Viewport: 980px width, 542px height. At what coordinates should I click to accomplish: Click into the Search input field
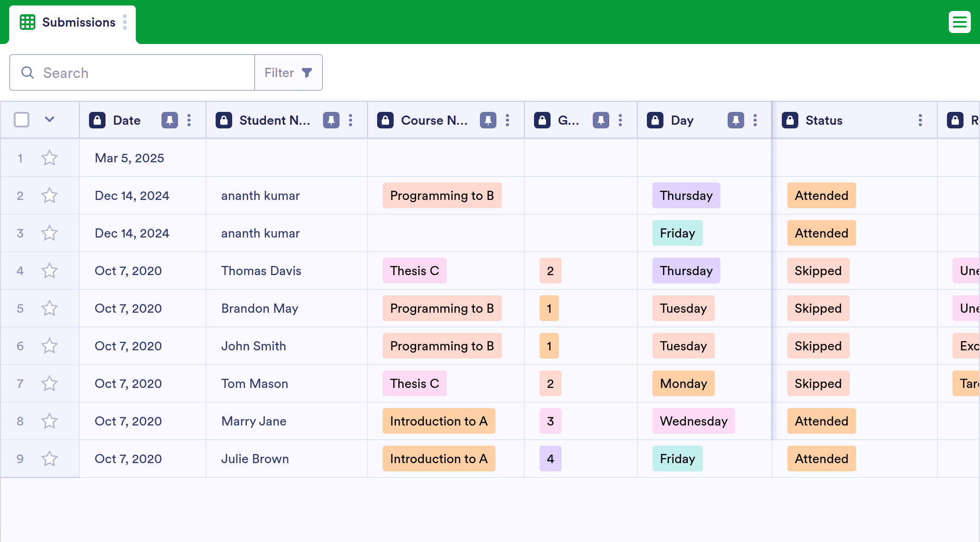(x=132, y=72)
